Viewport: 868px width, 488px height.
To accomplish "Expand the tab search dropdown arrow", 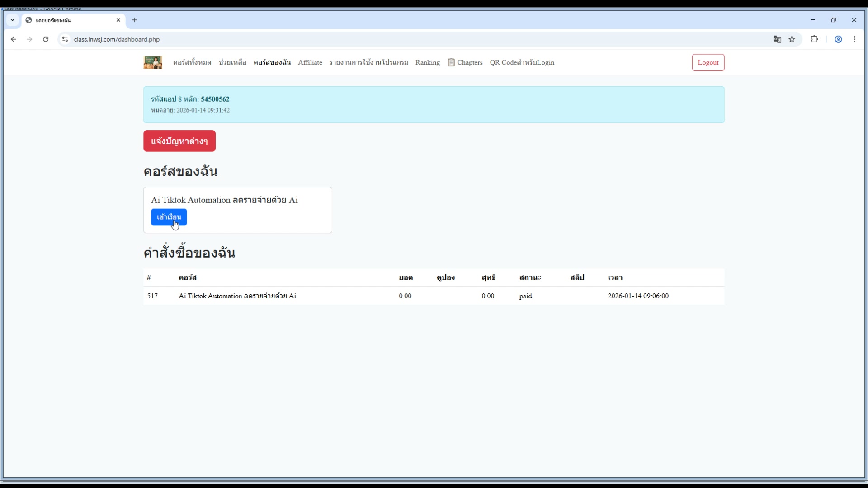I will click(x=13, y=20).
